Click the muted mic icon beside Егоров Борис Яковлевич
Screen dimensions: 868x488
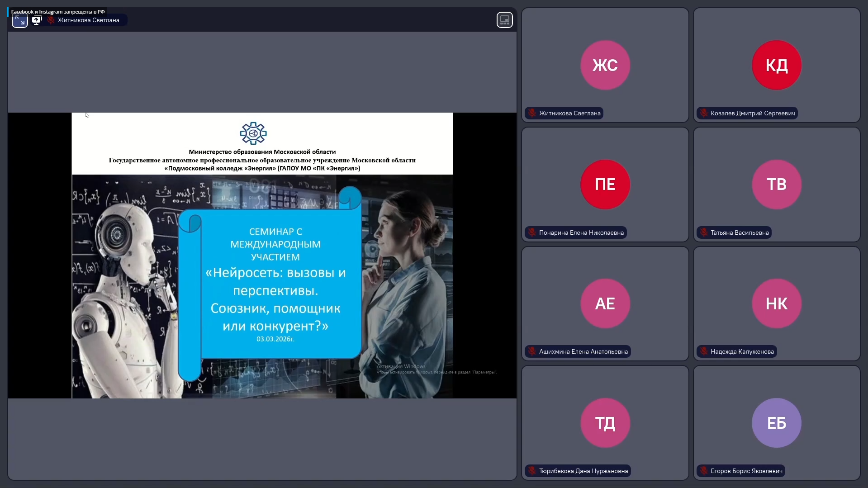(704, 471)
